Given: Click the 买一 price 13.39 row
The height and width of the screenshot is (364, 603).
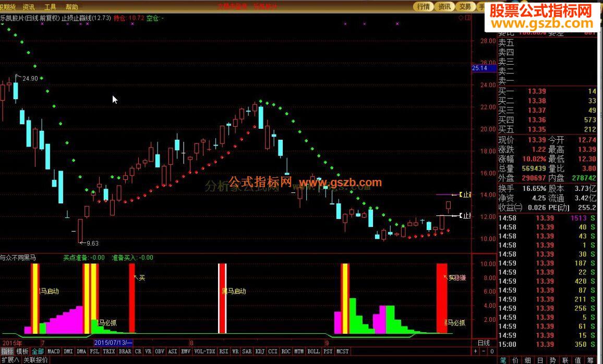Looking at the screenshot, I should pyautogui.click(x=547, y=91).
